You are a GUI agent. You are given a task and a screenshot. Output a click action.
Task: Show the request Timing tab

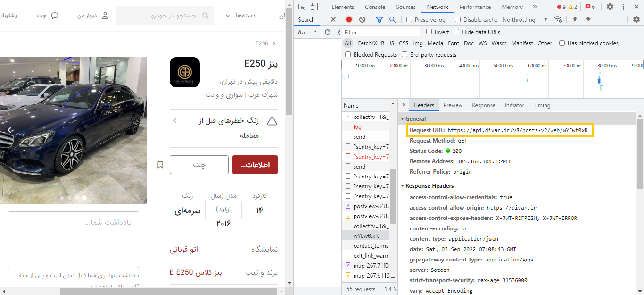pos(542,105)
